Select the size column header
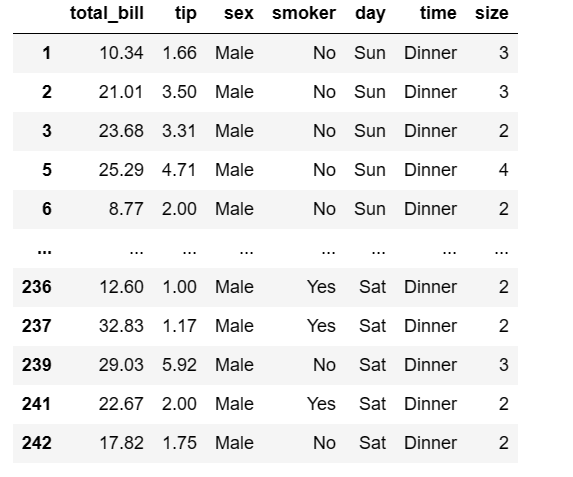 pos(492,14)
